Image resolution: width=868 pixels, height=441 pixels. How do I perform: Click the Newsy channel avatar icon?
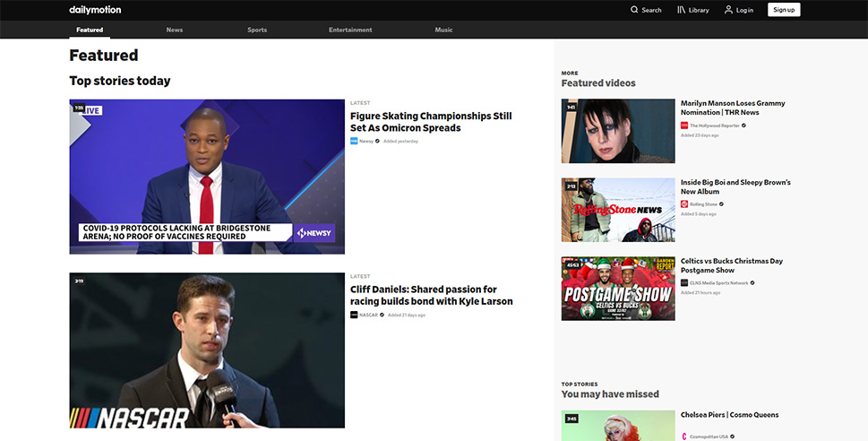point(354,142)
